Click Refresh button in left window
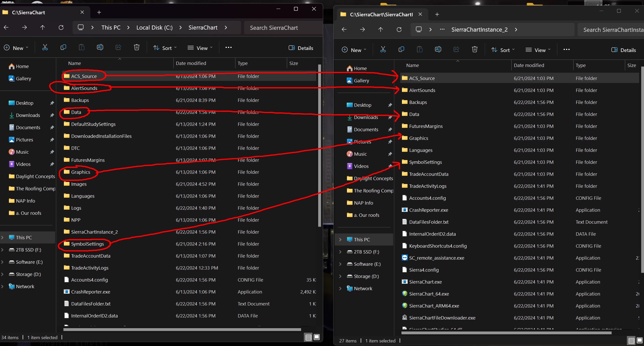This screenshot has height=346, width=644. click(61, 28)
